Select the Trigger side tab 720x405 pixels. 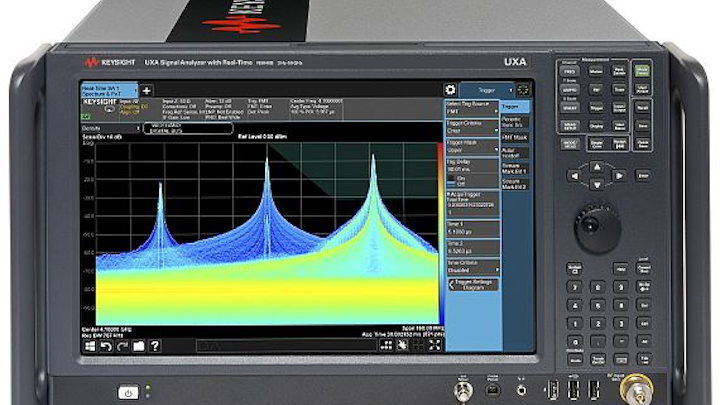(515, 107)
